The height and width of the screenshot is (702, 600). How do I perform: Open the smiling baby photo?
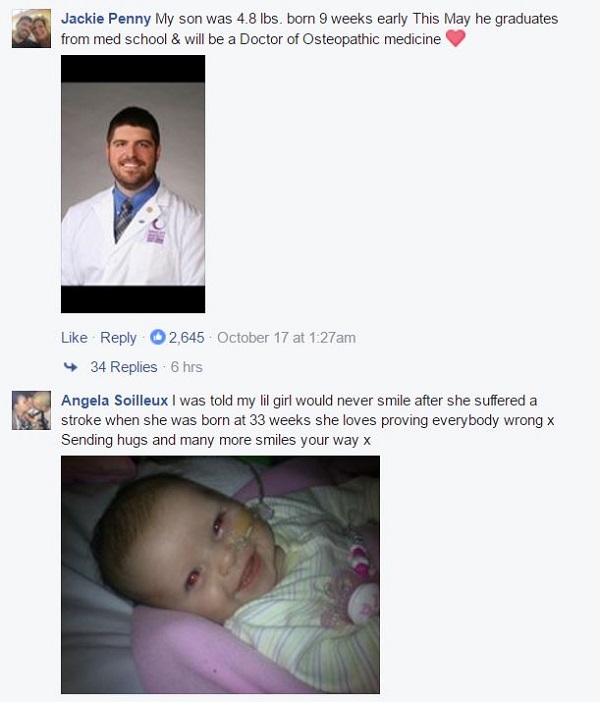[x=220, y=574]
